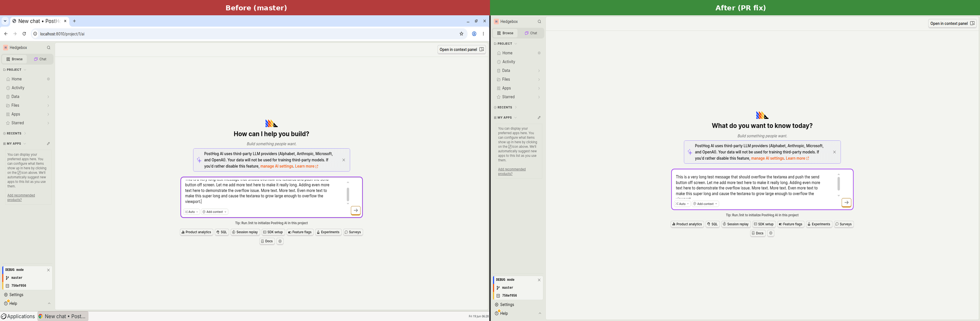Go back using the browser back arrow

coord(6,34)
